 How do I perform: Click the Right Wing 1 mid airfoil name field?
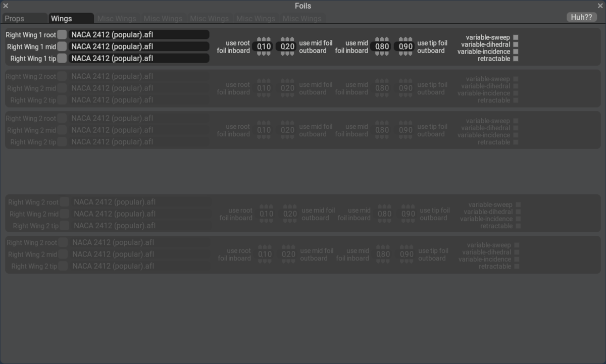[x=139, y=46]
